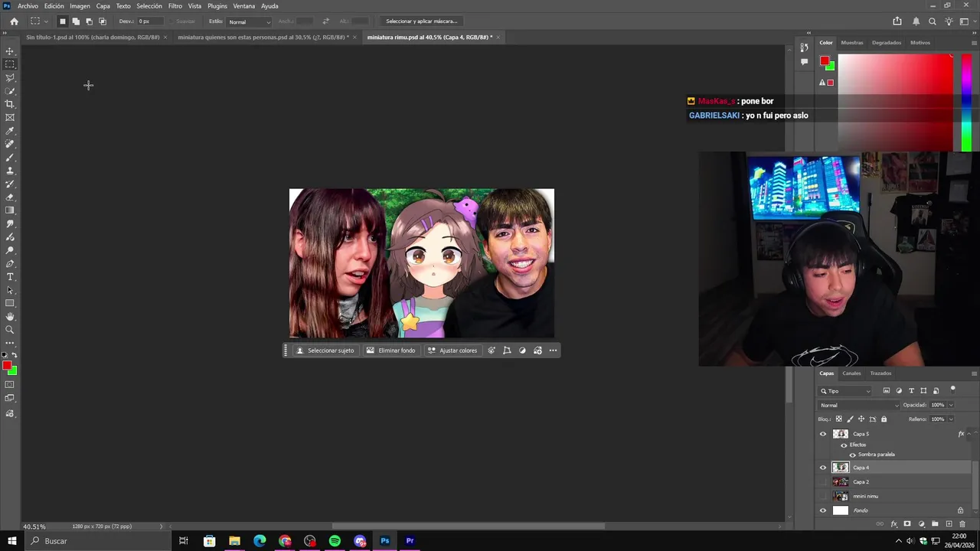Toggle lock transparent pixels
This screenshot has height=551, width=980.
pyautogui.click(x=838, y=419)
